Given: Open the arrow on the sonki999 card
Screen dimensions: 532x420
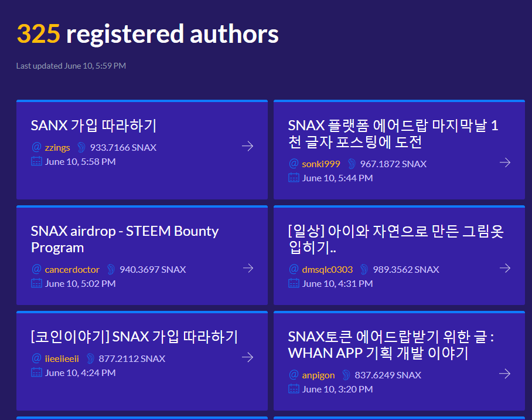Looking at the screenshot, I should pos(505,162).
